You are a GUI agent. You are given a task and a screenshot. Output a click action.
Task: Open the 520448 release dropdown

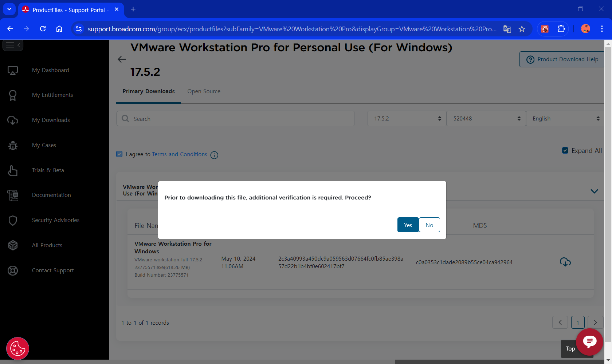click(x=486, y=119)
